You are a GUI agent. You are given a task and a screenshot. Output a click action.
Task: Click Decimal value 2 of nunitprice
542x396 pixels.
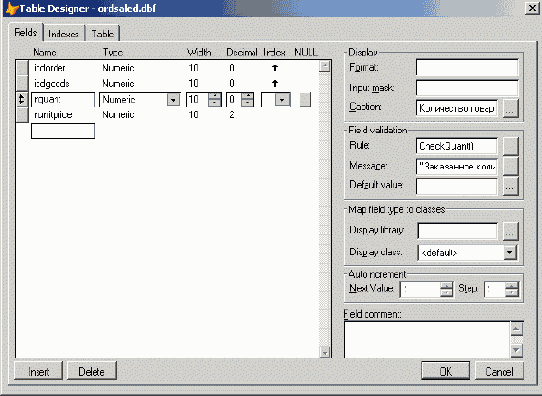(x=232, y=114)
